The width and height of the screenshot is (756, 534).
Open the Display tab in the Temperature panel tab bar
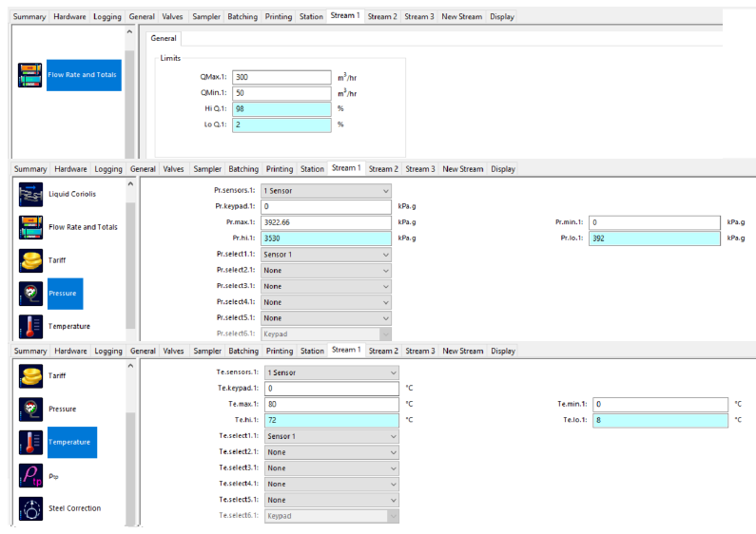502,351
